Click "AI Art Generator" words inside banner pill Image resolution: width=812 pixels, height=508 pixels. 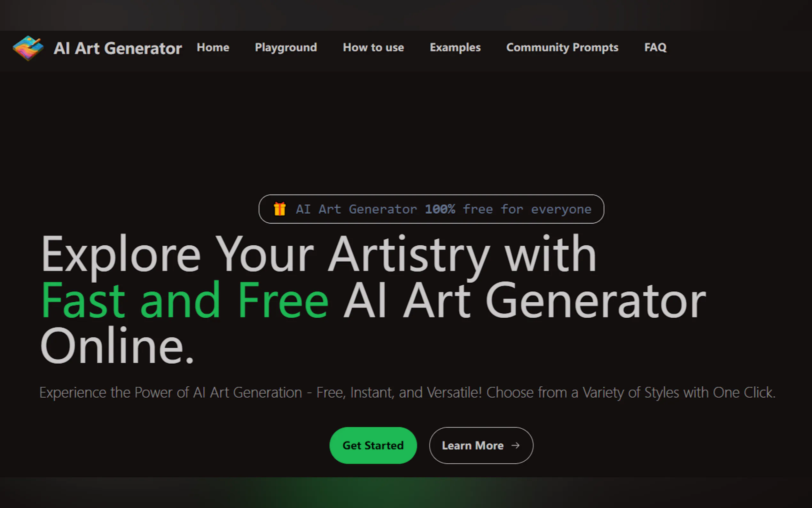[356, 209]
